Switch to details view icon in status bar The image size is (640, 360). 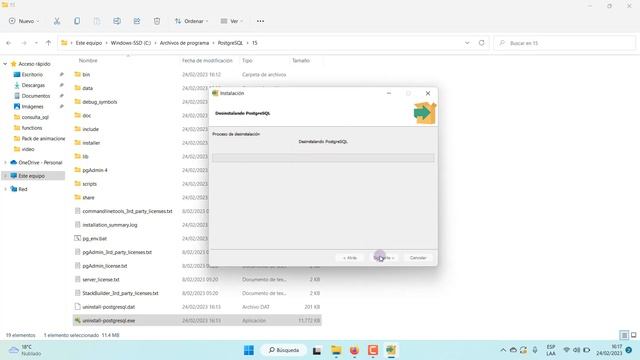pyautogui.click(x=624, y=335)
